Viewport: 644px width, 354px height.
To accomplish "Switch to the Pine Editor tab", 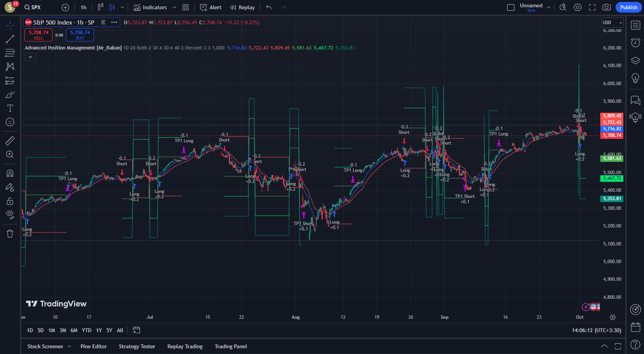I will point(94,346).
